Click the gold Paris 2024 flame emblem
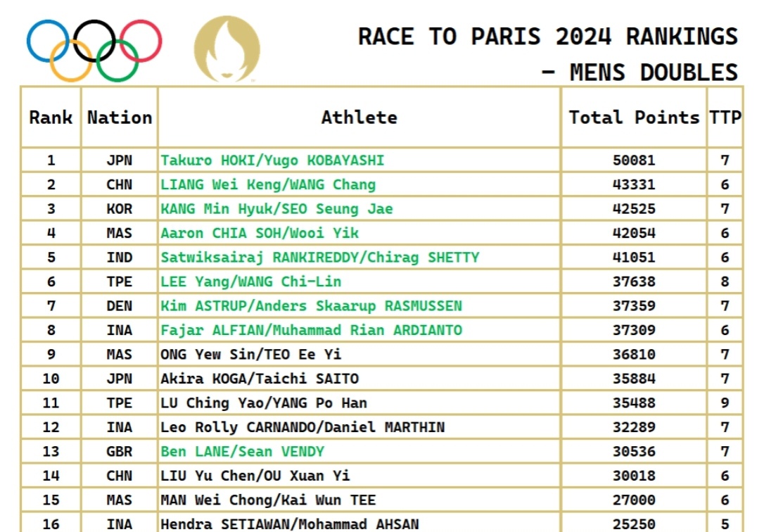Viewport: 757px width, 532px height. [227, 49]
